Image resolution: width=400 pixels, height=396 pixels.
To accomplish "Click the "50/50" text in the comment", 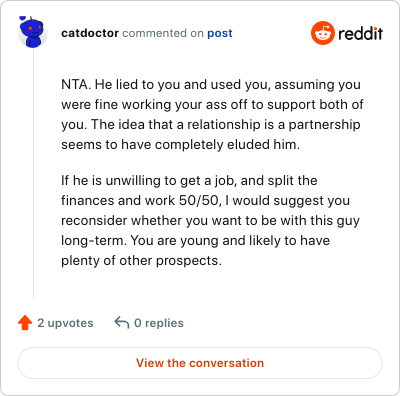I will 199,201.
